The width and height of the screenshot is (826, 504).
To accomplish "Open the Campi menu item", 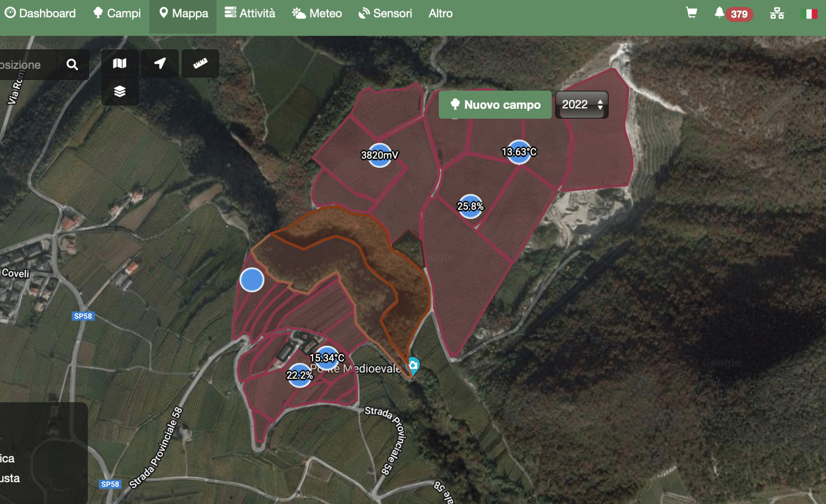I will 117,13.
